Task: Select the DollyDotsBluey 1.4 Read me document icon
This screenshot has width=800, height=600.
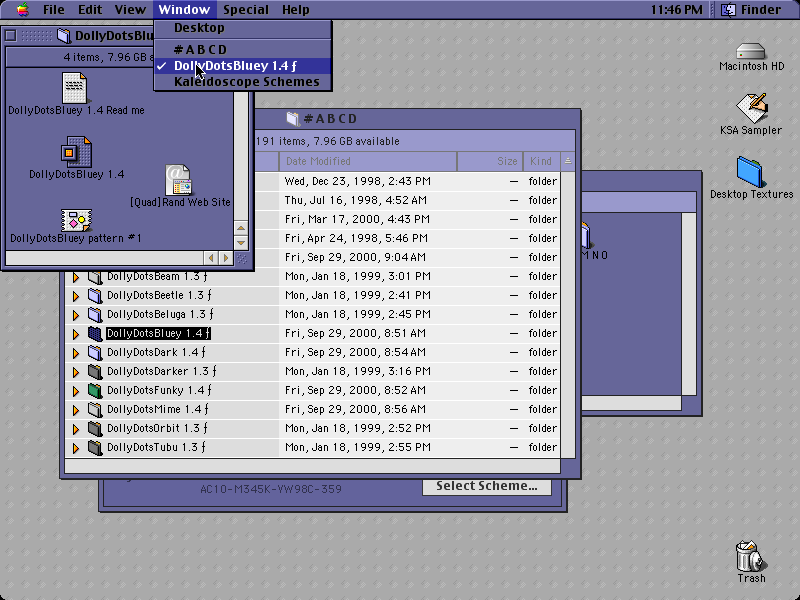Action: (74, 88)
